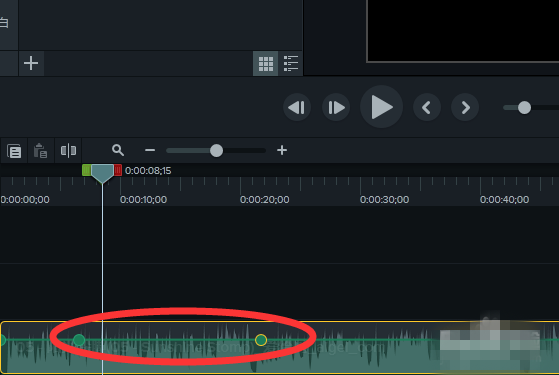Start playback with the Play button
The height and width of the screenshot is (375, 559).
(381, 107)
